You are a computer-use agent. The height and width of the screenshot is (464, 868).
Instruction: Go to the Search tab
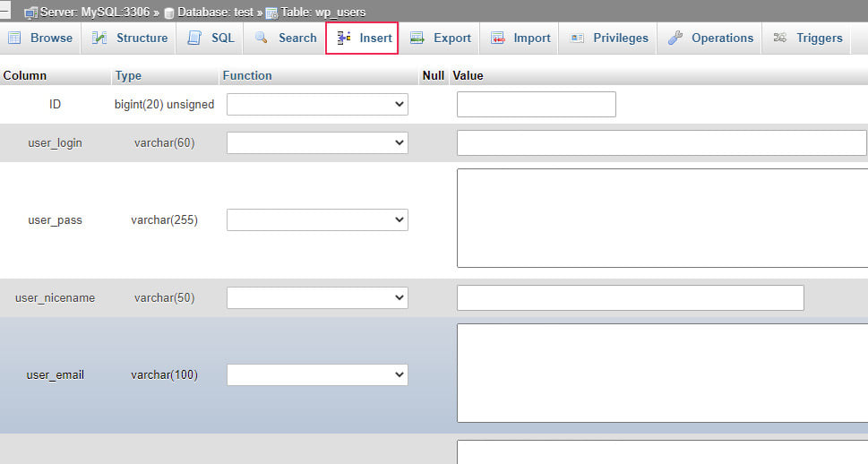coord(285,38)
